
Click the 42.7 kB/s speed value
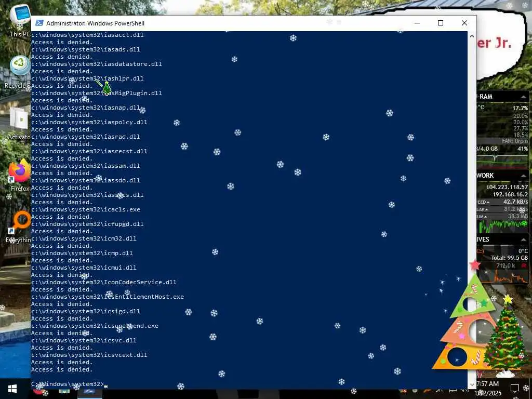[515, 202]
